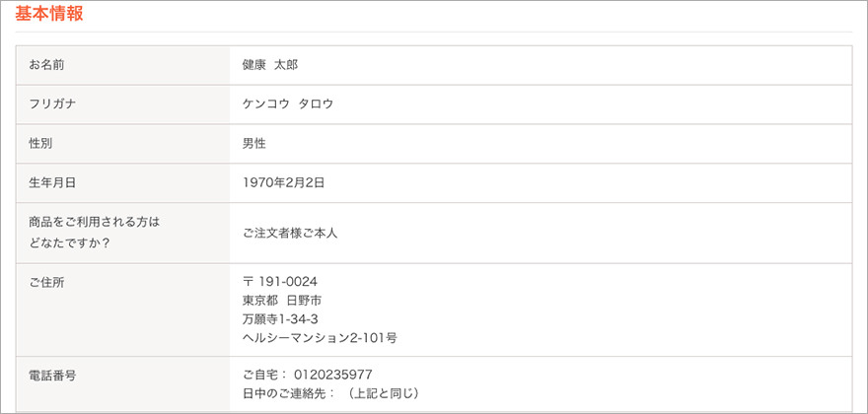This screenshot has height=414, width=868.
Task: Select the 生年月日 label cell
Action: click(x=123, y=183)
